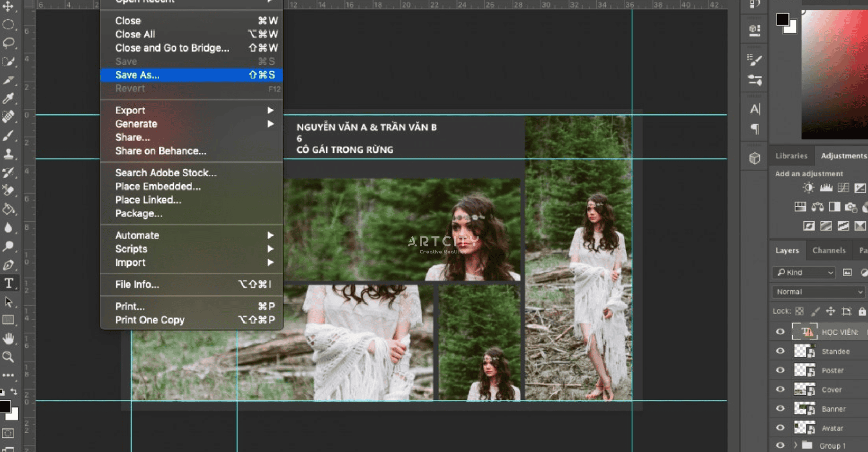Click Place Embedded in the menu
Screen dimensions: 868x452
pyautogui.click(x=158, y=186)
